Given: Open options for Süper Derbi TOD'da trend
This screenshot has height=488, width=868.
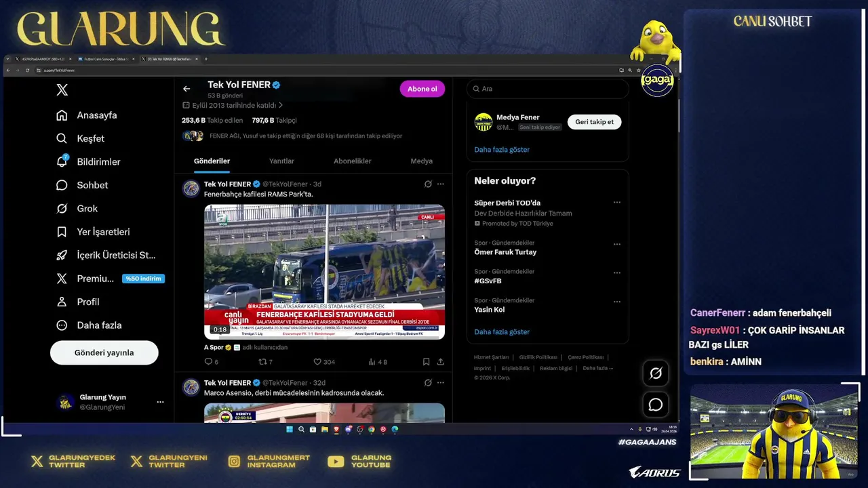Looking at the screenshot, I should point(617,202).
